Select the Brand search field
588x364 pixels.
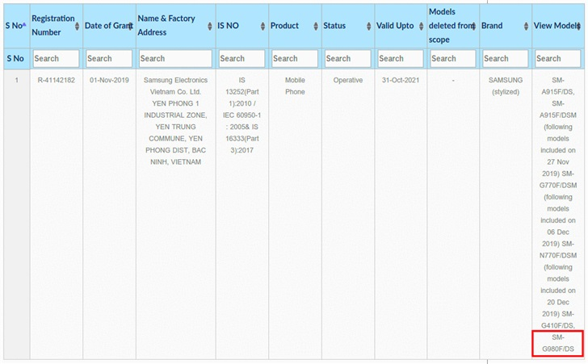pos(505,58)
